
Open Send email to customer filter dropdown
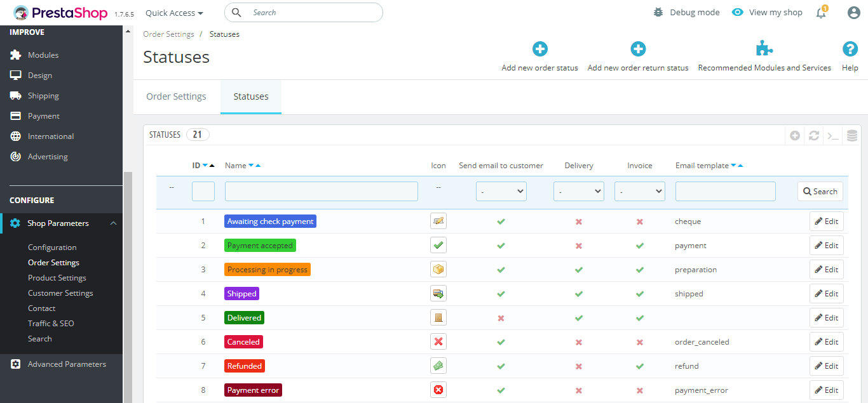(x=501, y=191)
